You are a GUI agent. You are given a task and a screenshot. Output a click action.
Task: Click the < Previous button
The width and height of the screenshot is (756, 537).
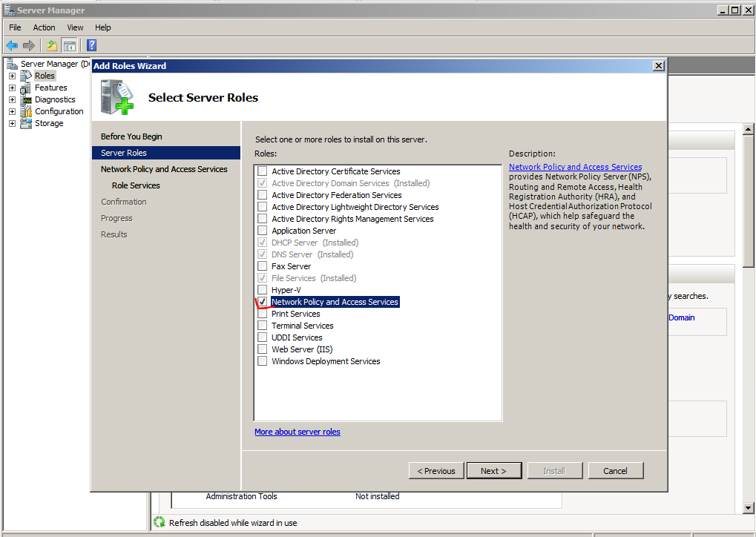click(x=435, y=471)
